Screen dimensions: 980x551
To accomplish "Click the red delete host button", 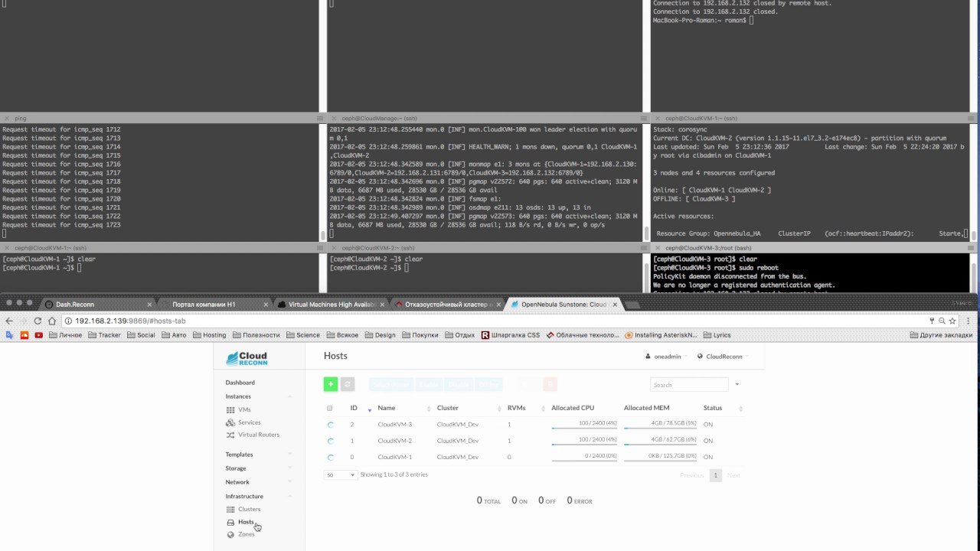I will (x=550, y=384).
